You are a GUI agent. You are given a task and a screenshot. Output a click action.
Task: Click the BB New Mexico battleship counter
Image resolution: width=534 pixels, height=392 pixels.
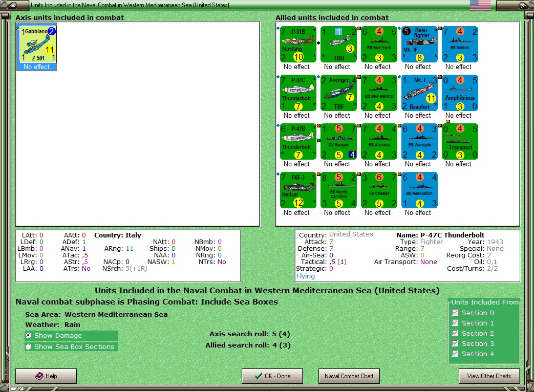click(x=379, y=93)
